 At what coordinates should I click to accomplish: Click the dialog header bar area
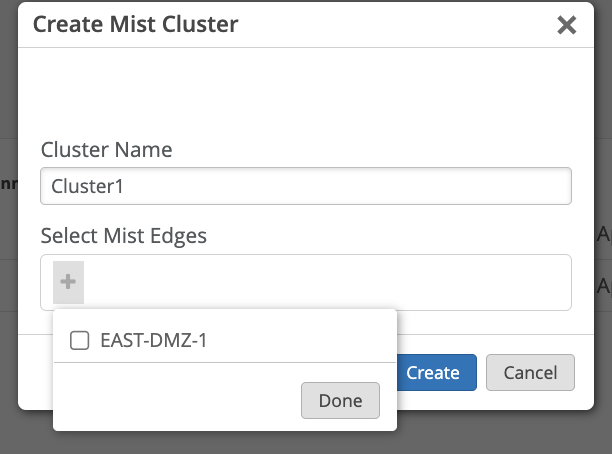point(400,24)
